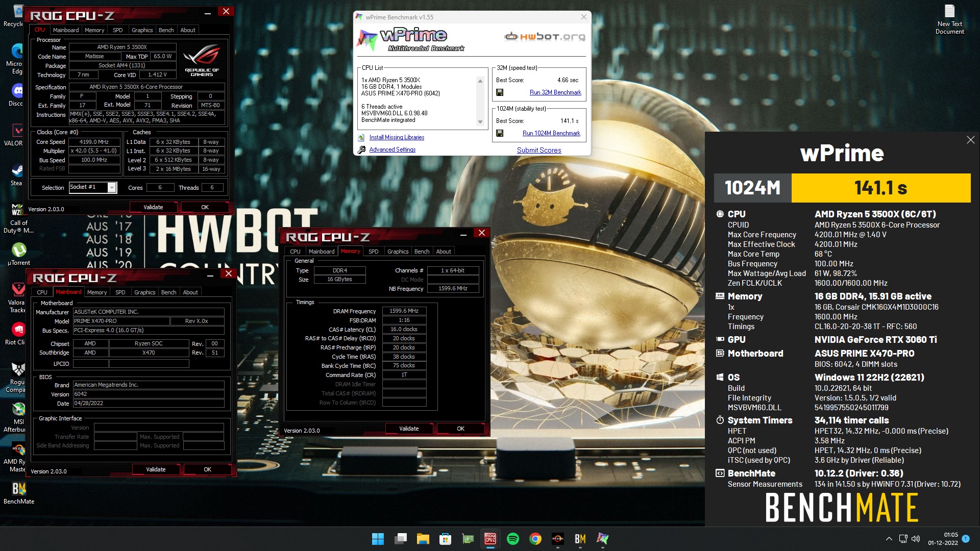This screenshot has width=980, height=551.
Task: Click the ROG CPU-Z taskbar icon
Action: coord(491,539)
